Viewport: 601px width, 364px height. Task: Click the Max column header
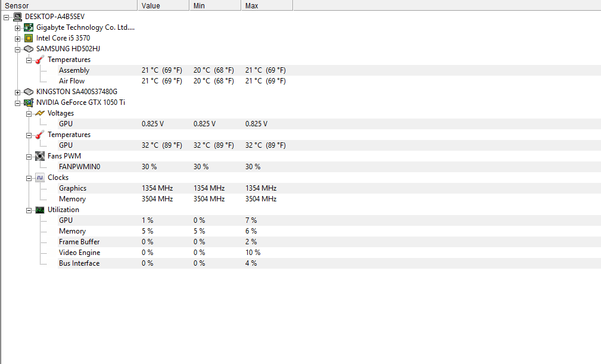click(267, 5)
